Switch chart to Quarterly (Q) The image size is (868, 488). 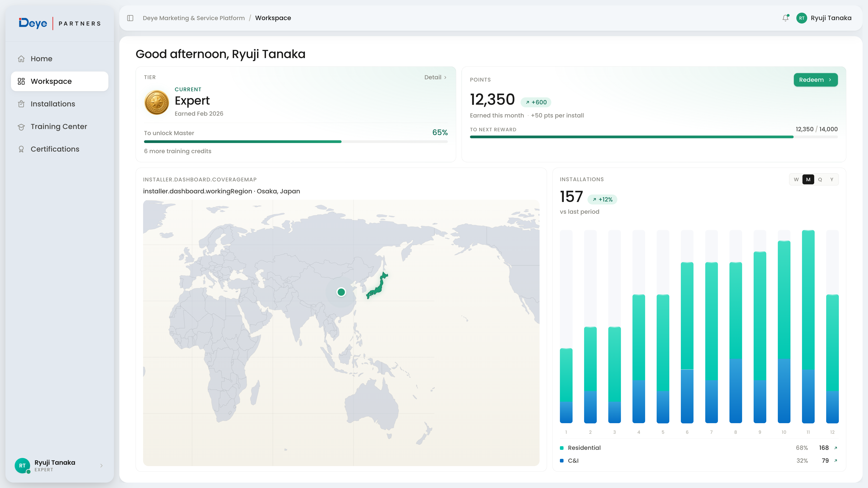pyautogui.click(x=820, y=180)
